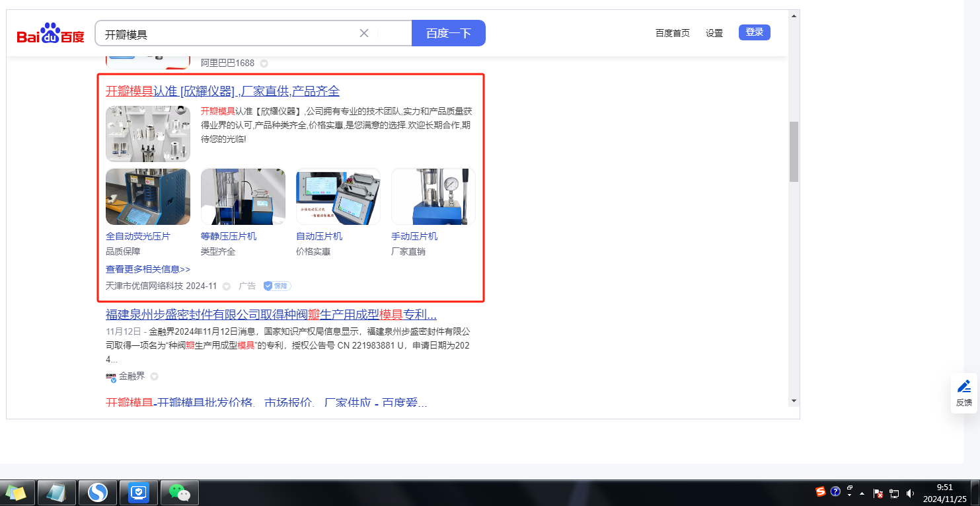Screen dimensions: 980x506
Task: Click the input method restore/options tray icon
Action: coord(850,491)
